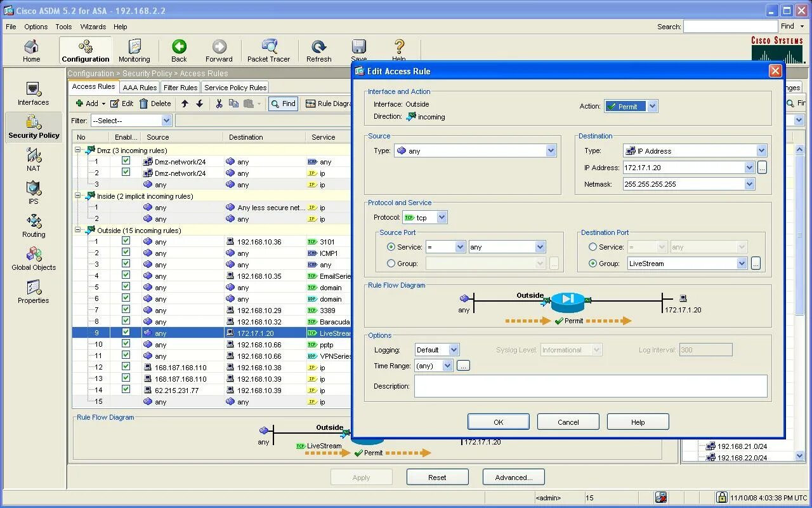
Task: Open the Options menu
Action: tap(36, 27)
